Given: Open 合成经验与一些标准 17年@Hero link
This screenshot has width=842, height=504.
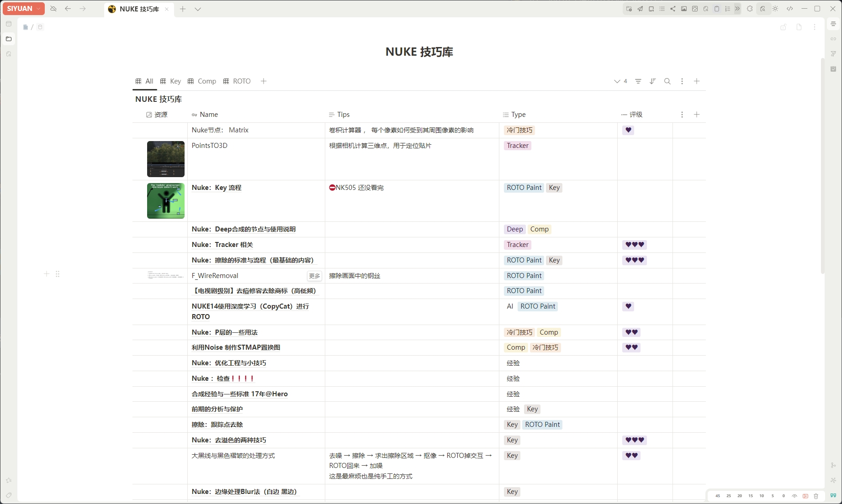Looking at the screenshot, I should (x=240, y=394).
